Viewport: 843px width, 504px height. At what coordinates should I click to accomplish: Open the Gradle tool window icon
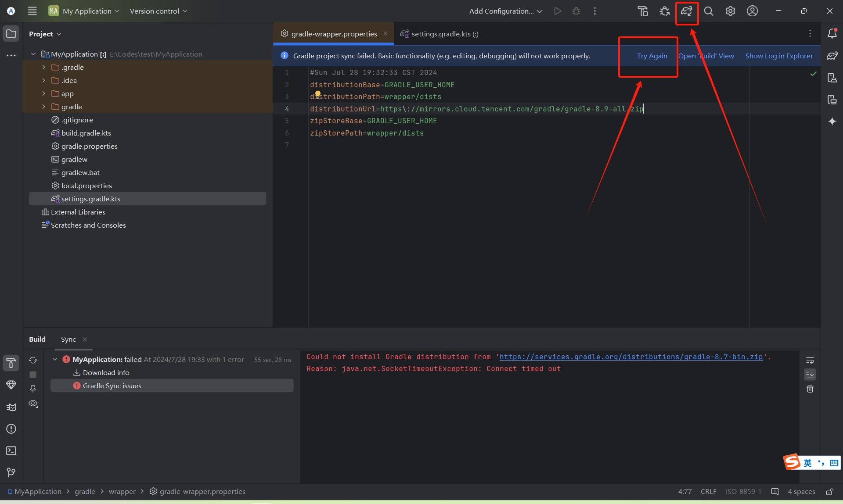click(x=832, y=56)
